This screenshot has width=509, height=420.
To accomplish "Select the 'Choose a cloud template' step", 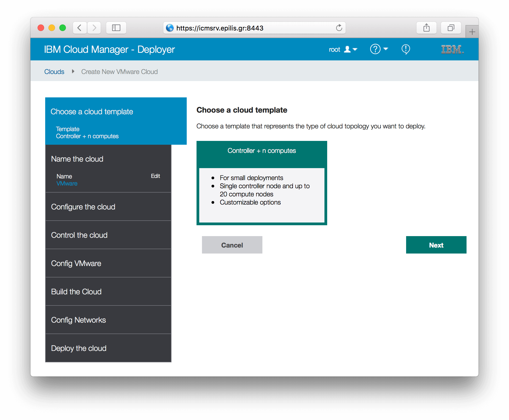I will point(116,121).
